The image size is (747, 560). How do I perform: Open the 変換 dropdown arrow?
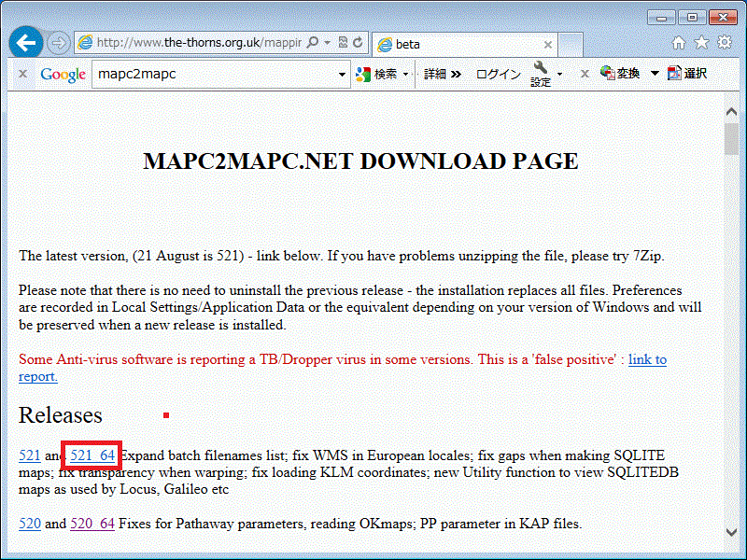[x=655, y=74]
